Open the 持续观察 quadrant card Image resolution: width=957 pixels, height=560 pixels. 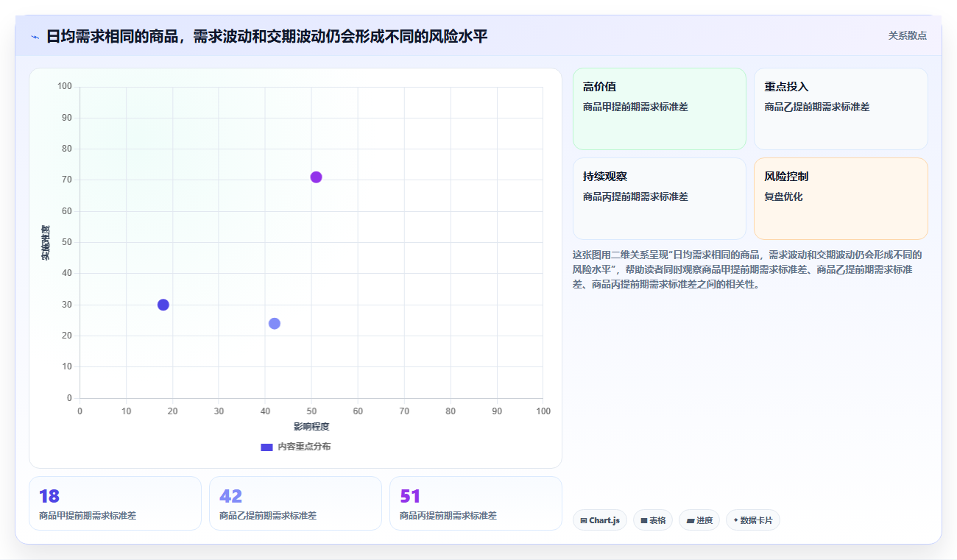(660, 199)
